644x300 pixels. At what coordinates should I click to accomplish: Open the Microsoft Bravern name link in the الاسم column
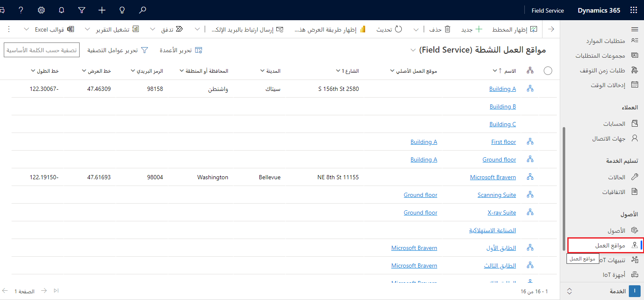coord(493,177)
